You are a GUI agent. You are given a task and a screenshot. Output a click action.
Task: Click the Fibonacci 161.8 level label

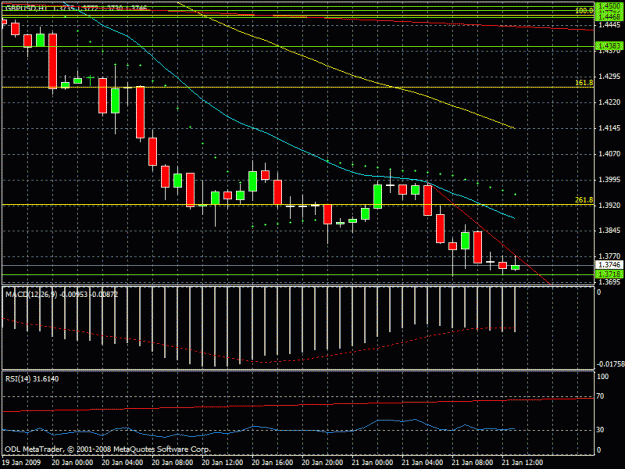click(584, 83)
